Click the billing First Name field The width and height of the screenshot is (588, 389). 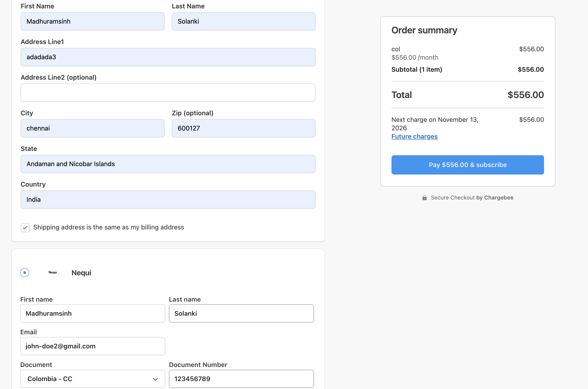[92, 21]
